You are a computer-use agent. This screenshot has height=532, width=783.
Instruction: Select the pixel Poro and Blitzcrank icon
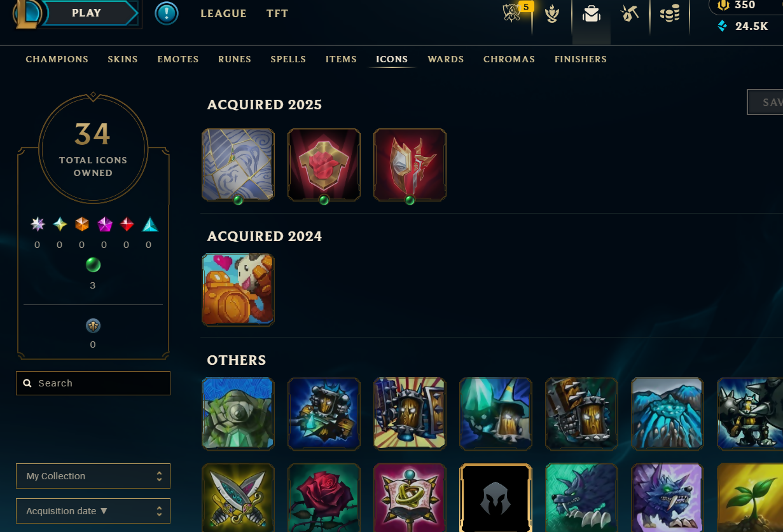[238, 289]
